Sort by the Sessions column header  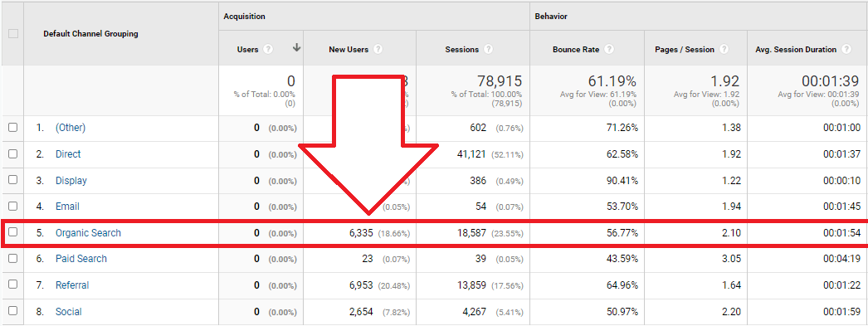(x=461, y=49)
